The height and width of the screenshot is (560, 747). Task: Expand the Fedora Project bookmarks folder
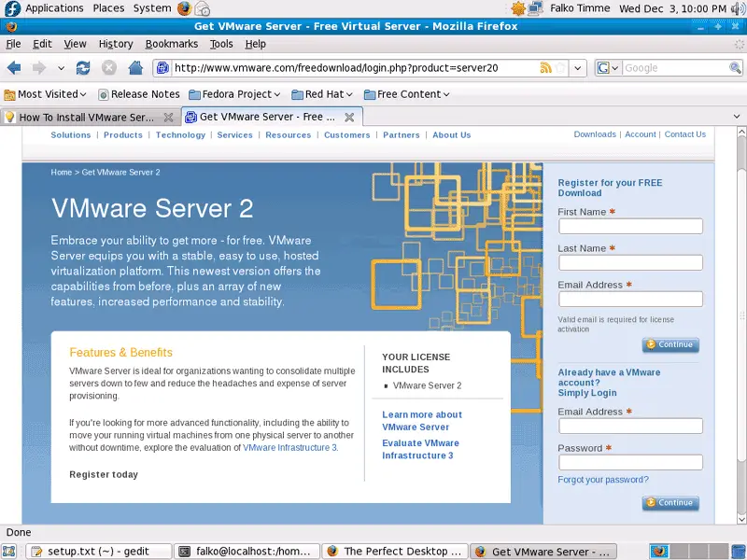pyautogui.click(x=234, y=94)
